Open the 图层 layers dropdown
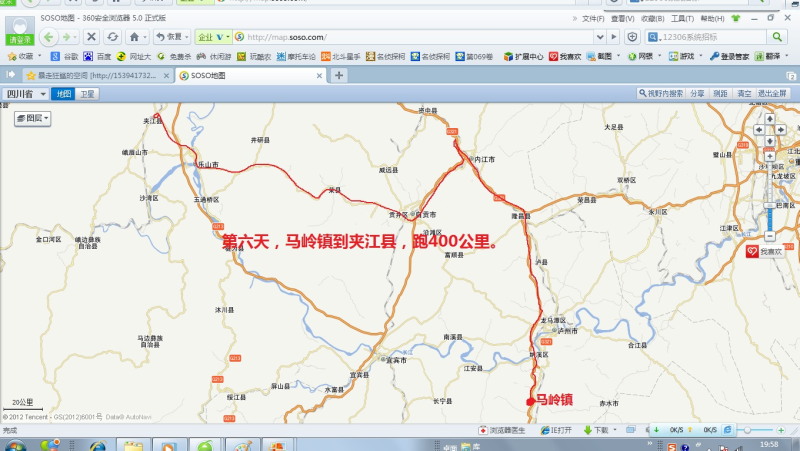This screenshot has height=451, width=800. (x=33, y=118)
